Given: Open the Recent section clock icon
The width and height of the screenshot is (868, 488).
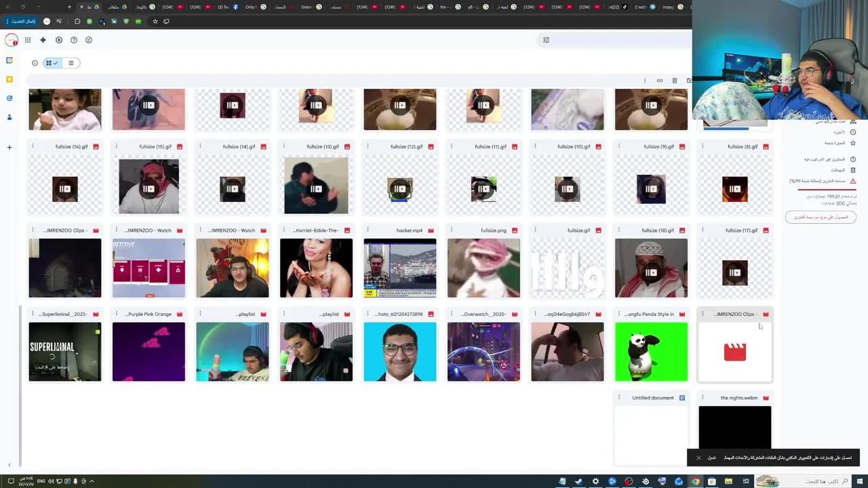Looking at the screenshot, I should (x=853, y=132).
